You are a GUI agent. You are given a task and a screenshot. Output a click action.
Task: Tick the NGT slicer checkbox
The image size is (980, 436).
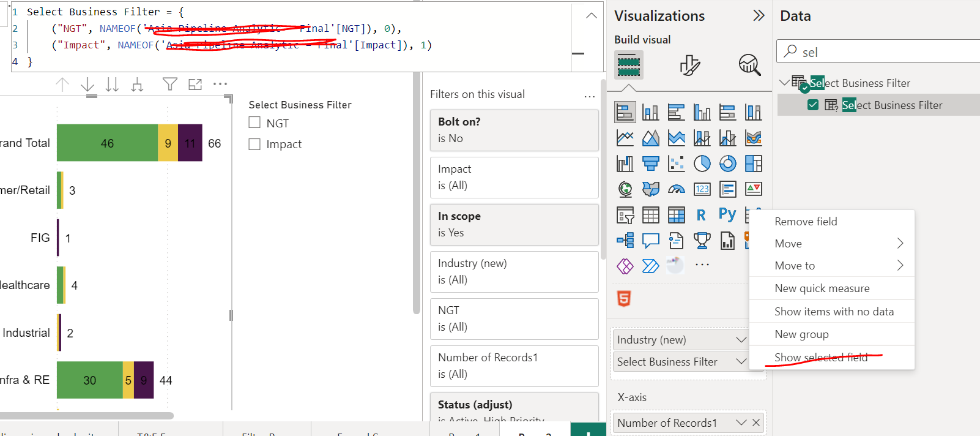[254, 122]
